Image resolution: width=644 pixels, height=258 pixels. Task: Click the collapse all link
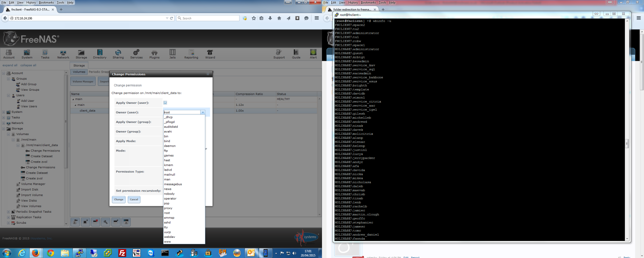point(28,65)
